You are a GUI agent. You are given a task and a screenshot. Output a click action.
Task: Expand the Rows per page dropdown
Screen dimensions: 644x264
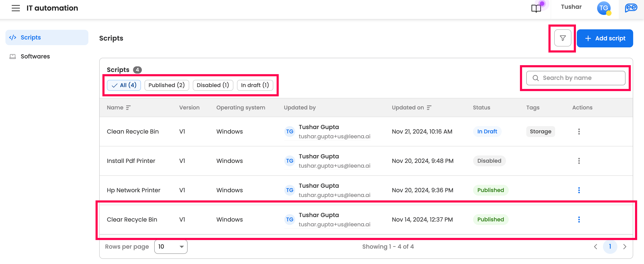point(171,247)
